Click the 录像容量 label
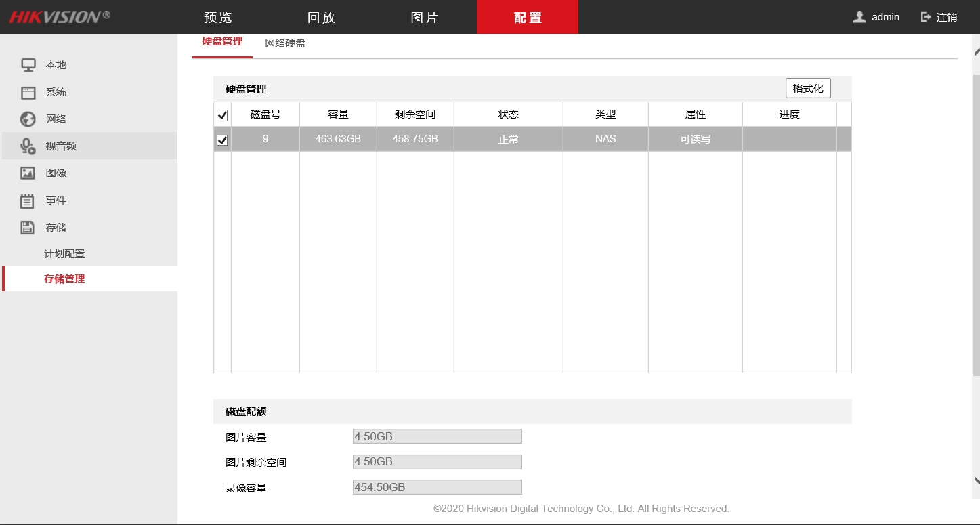Viewport: 980px width, 525px height. tap(246, 488)
